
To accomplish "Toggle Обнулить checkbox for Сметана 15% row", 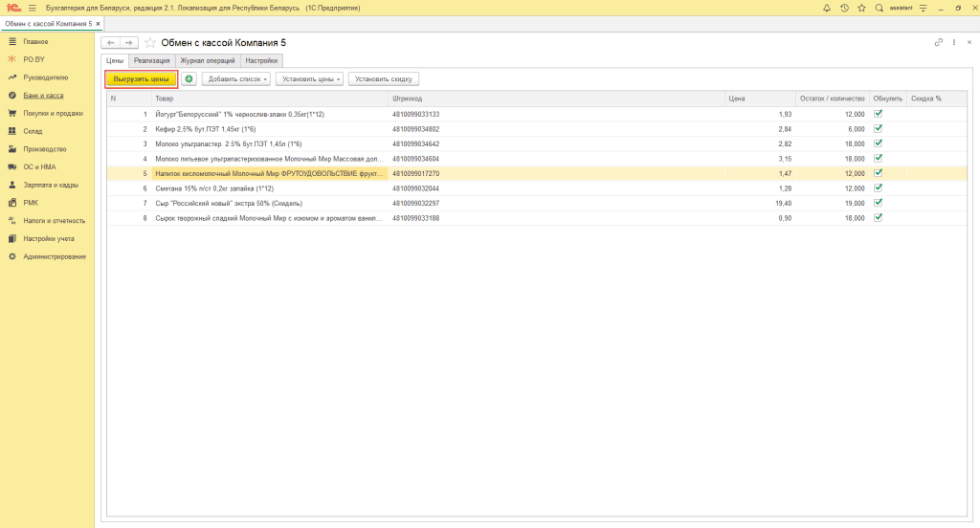I will (879, 188).
